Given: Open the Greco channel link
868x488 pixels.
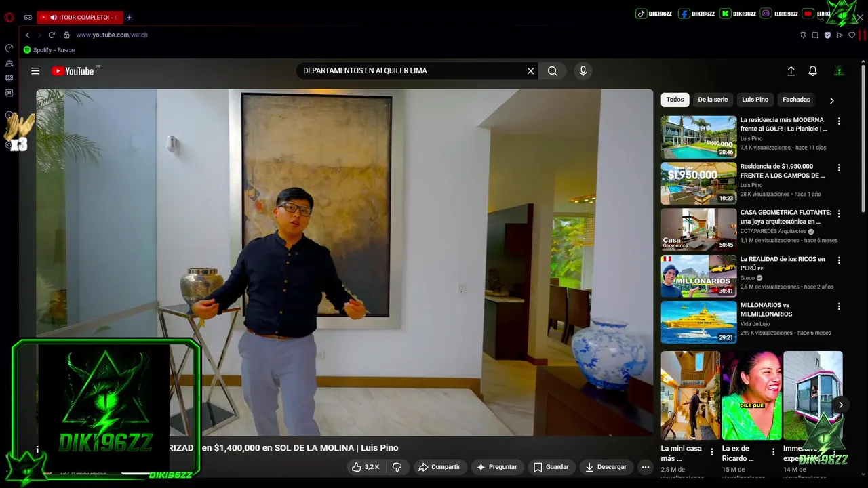Looking at the screenshot, I should click(747, 278).
